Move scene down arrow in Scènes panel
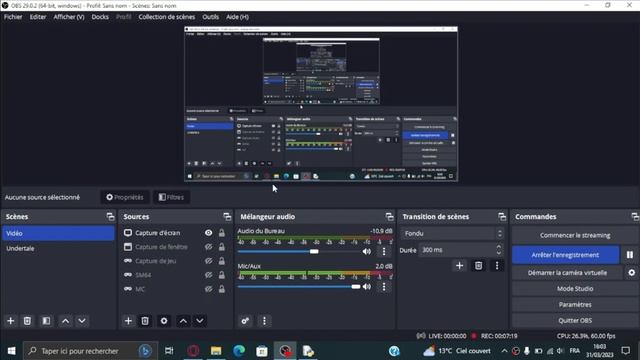Screen dimensions: 640x360 pyautogui.click(x=82, y=321)
